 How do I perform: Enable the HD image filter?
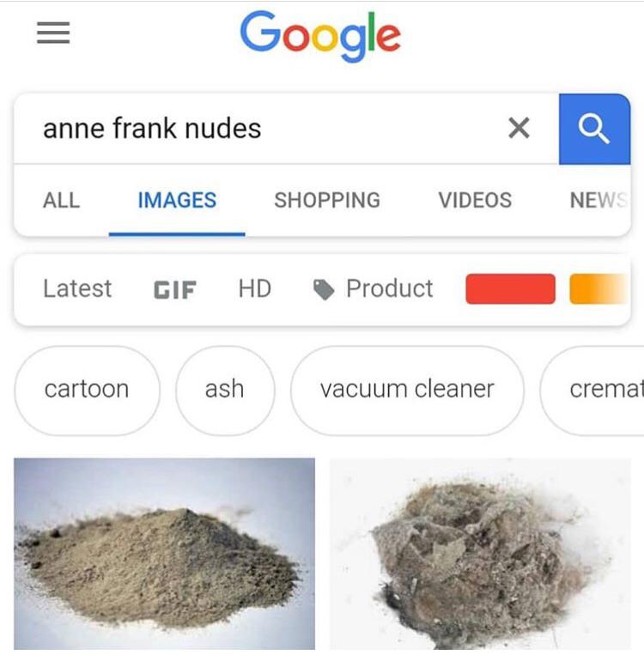tap(254, 288)
